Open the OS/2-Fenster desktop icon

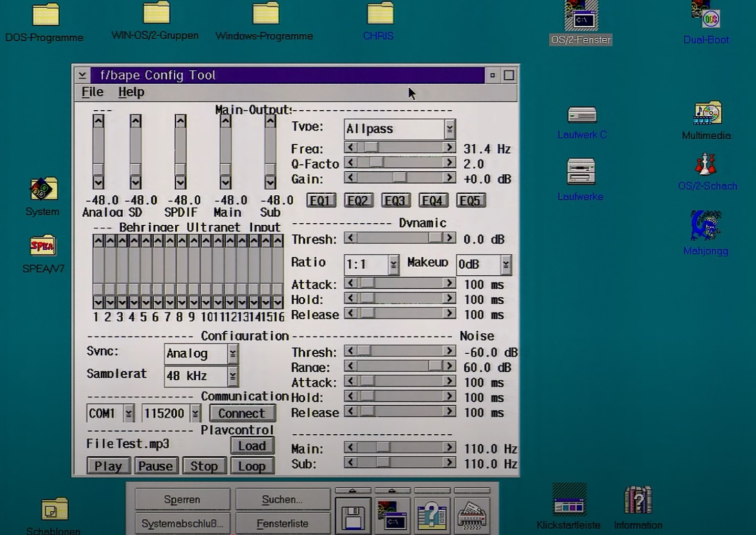581,19
